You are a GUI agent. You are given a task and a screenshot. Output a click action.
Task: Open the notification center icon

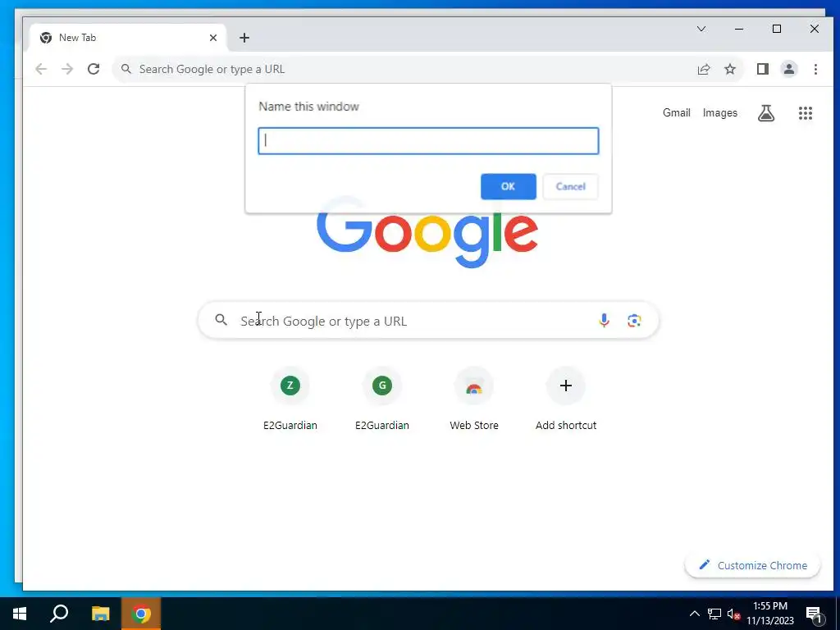click(x=814, y=614)
